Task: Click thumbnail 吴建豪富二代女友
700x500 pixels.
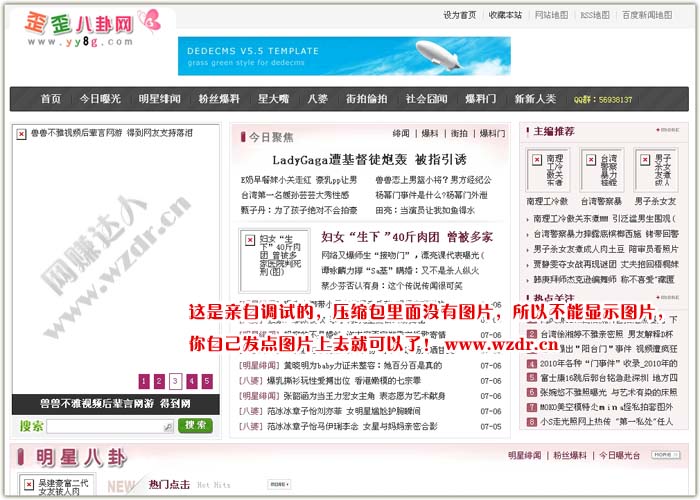Action: [56, 486]
